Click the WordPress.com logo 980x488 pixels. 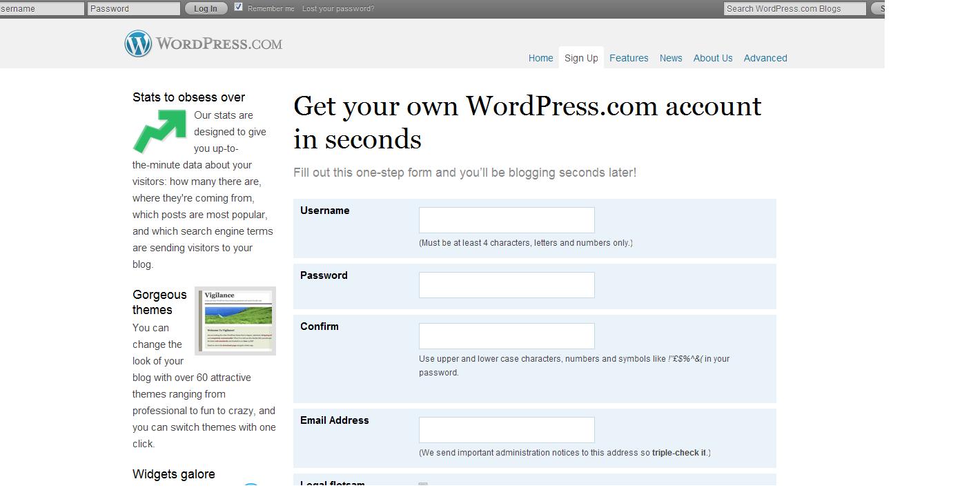204,43
